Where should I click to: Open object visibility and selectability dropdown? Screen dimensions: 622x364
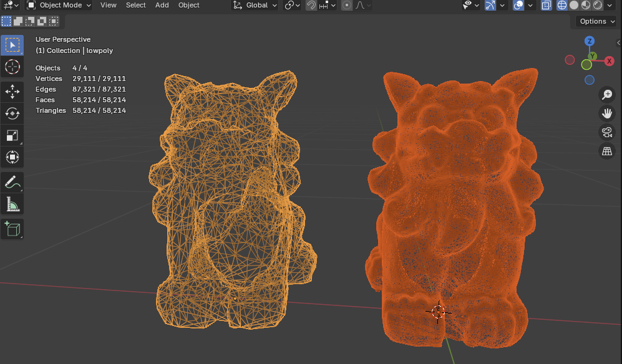471,5
